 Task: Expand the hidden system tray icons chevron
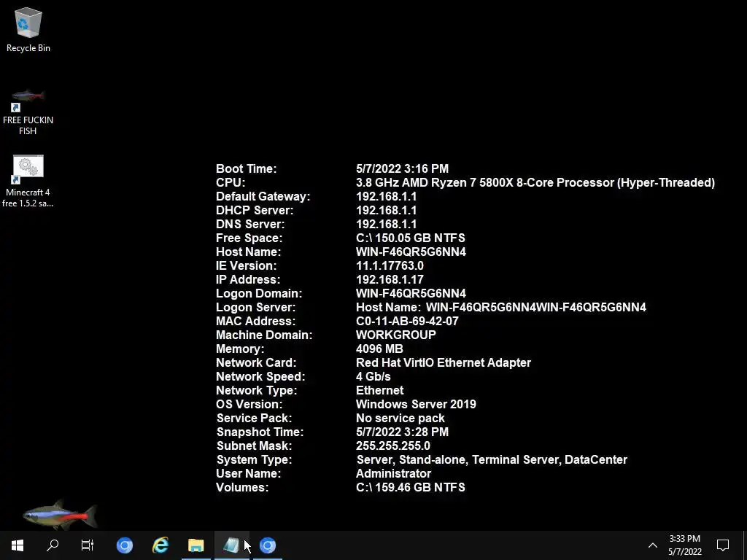(653, 545)
